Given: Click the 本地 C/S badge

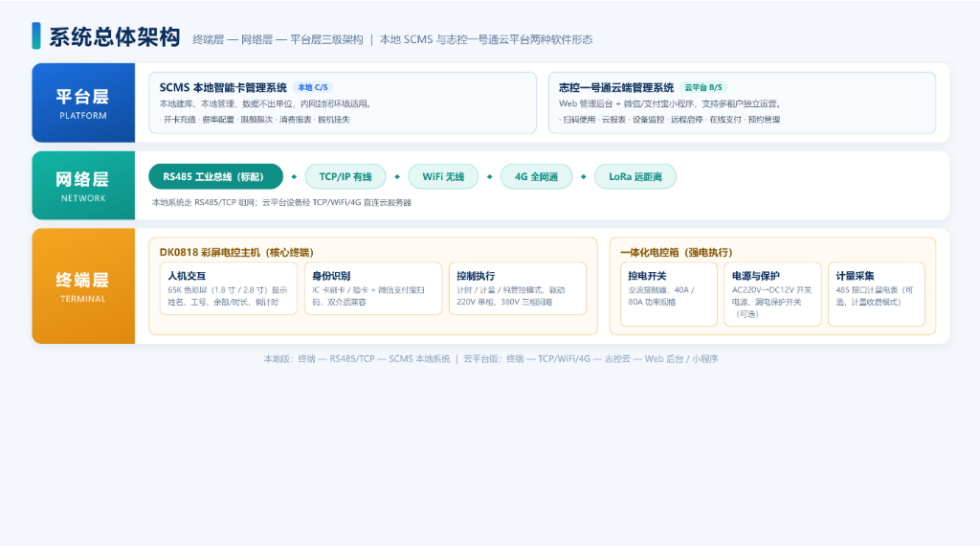Looking at the screenshot, I should (x=313, y=87).
